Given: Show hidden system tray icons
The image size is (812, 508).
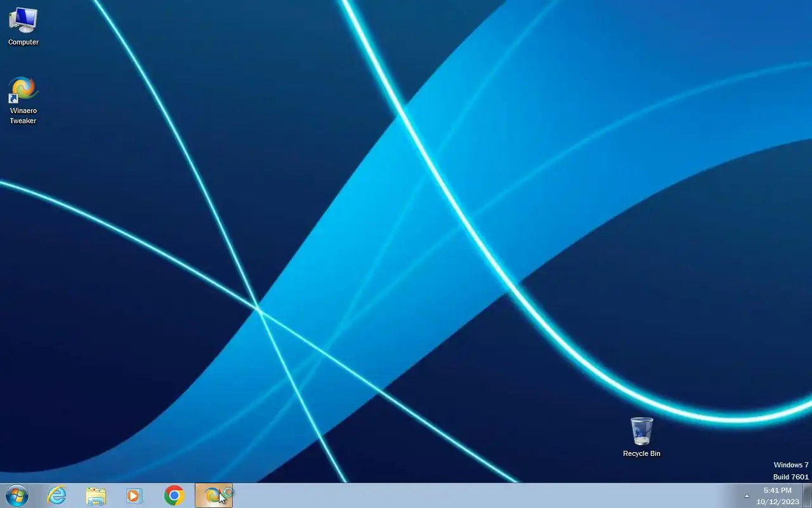Looking at the screenshot, I should 747,496.
